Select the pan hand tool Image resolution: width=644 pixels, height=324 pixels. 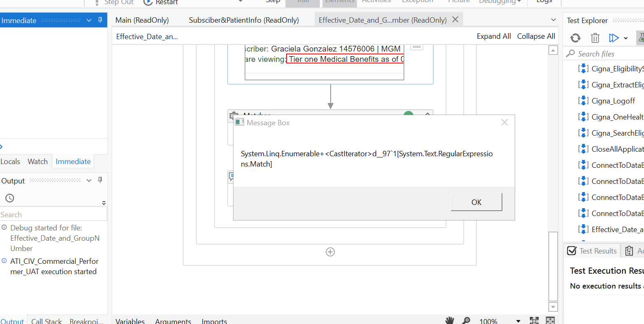coord(449,320)
